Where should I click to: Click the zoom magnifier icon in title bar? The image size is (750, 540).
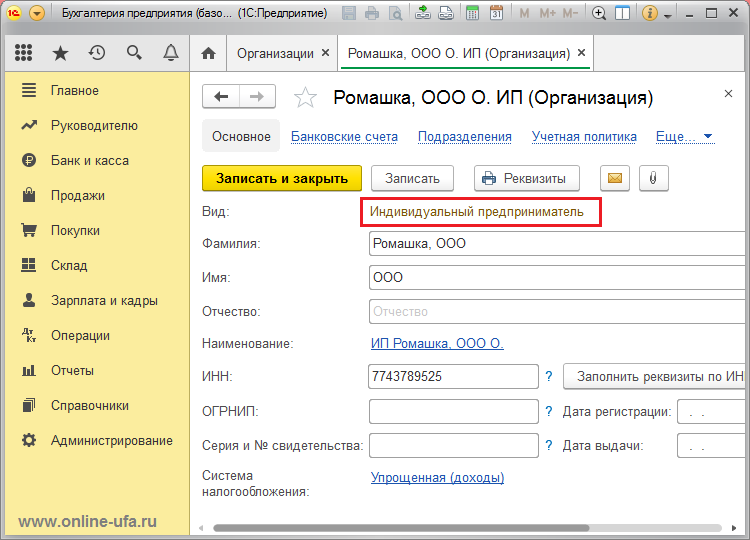tap(598, 13)
